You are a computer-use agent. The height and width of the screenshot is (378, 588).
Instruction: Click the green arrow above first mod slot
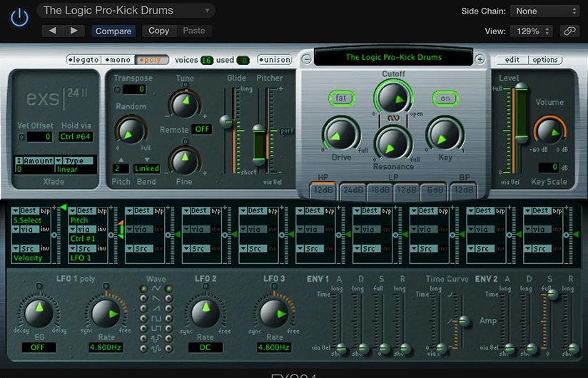pyautogui.click(x=63, y=207)
